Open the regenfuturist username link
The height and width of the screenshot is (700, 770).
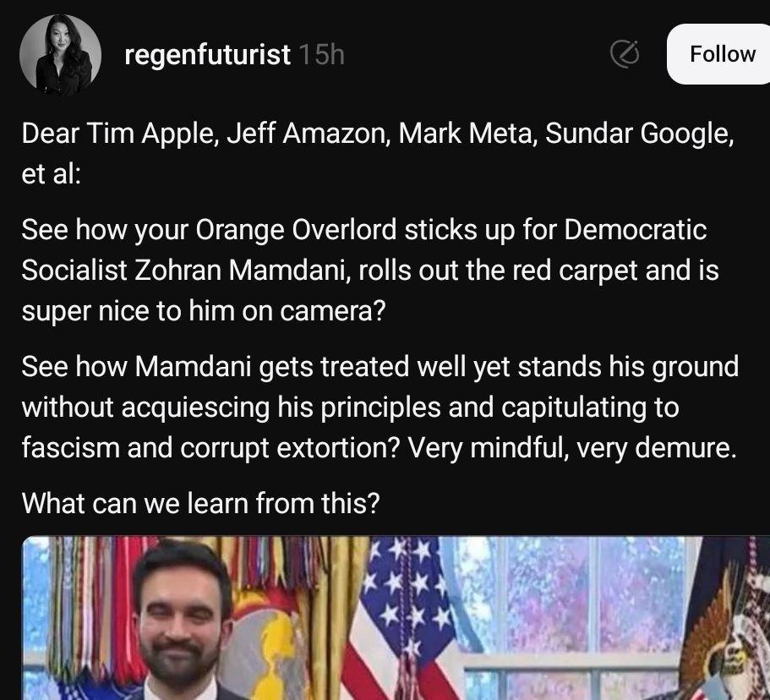207,55
